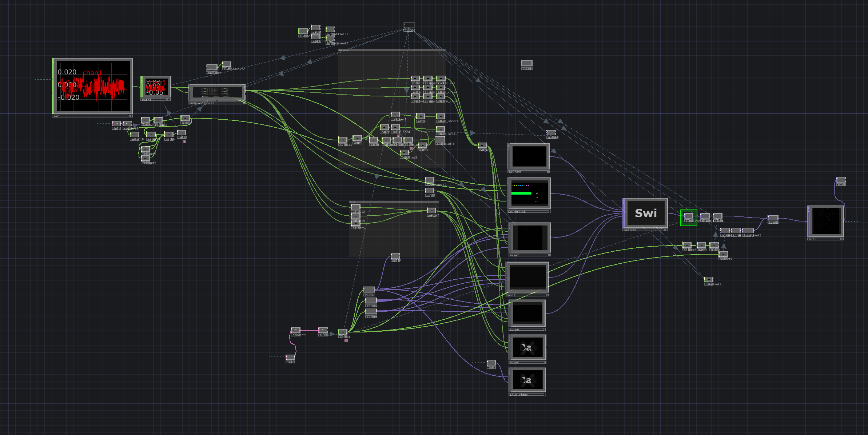
Task: Click the base1 node
Action: click(527, 64)
